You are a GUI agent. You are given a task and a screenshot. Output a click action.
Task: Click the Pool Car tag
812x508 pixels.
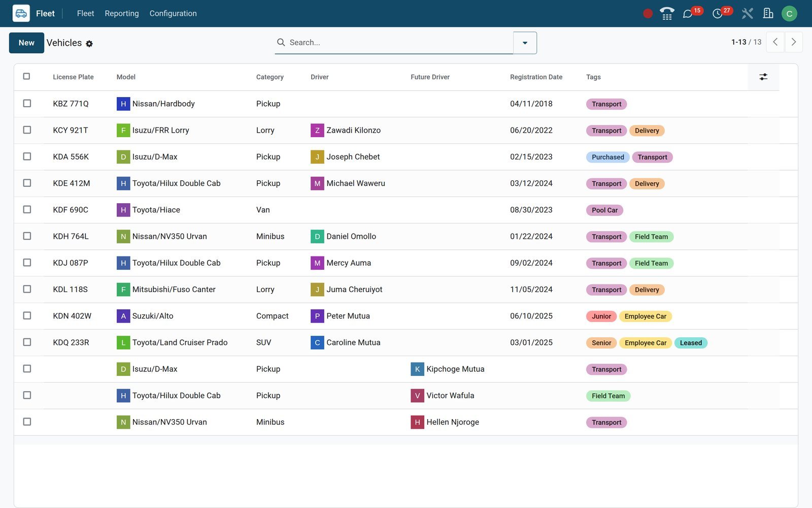pos(604,210)
